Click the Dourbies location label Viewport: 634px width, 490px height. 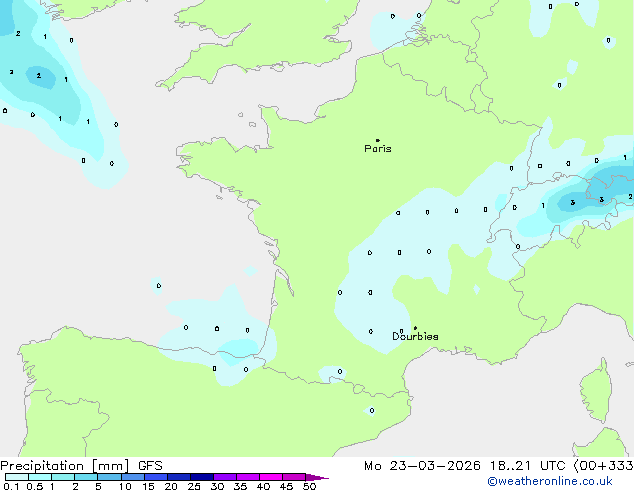click(415, 336)
